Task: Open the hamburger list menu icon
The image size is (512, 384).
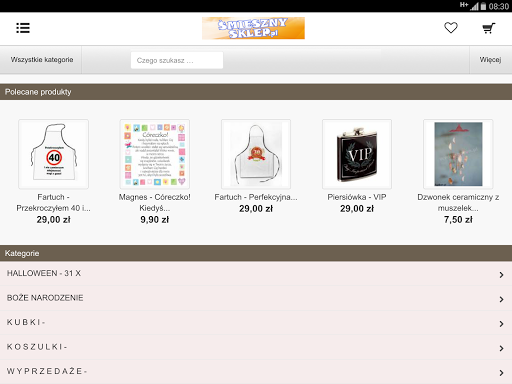Action: click(x=23, y=28)
